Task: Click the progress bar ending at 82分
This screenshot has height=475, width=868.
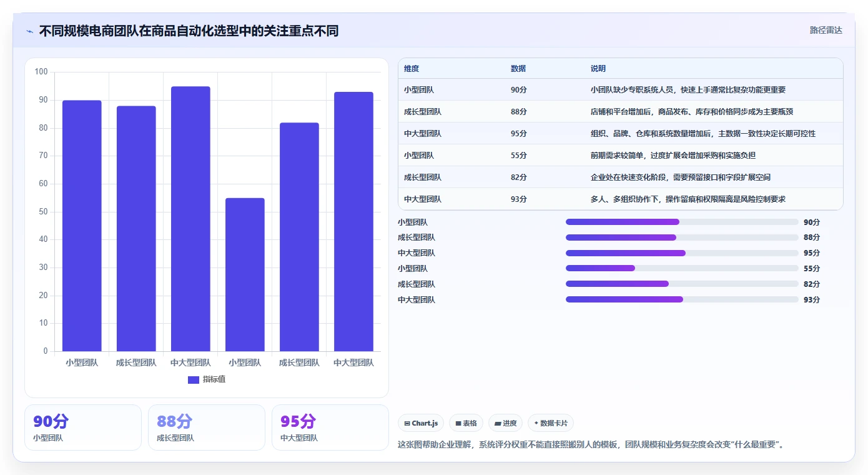Action: [682, 284]
